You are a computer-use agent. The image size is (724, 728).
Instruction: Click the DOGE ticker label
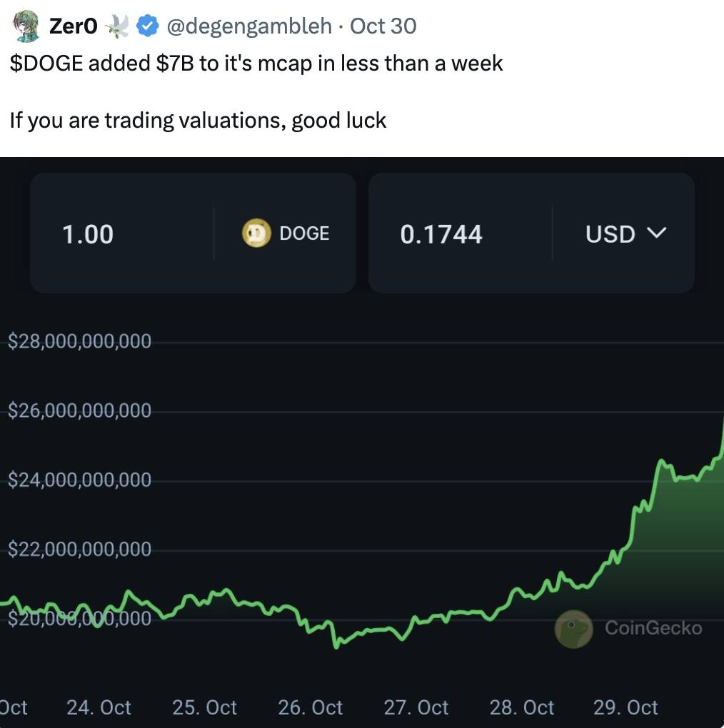[x=304, y=233]
